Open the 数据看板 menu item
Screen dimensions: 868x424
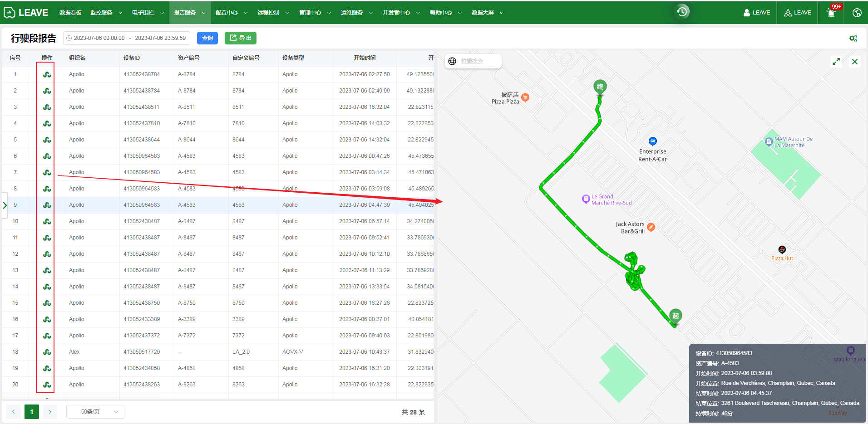[x=70, y=13]
